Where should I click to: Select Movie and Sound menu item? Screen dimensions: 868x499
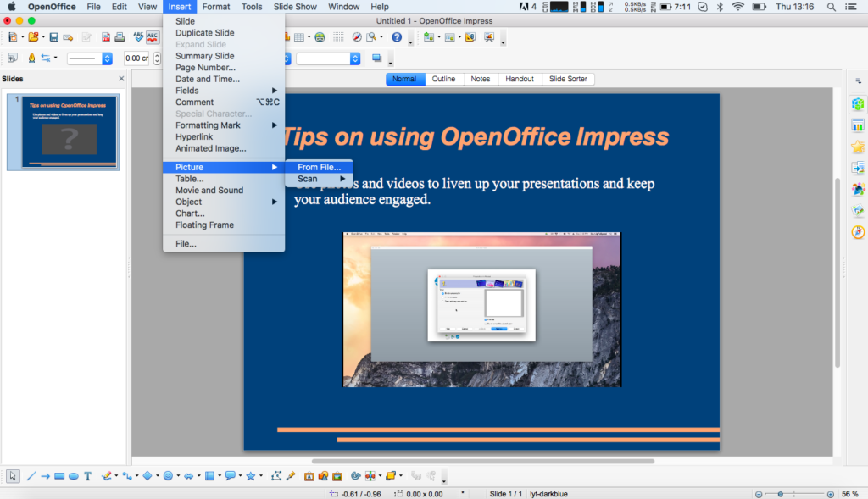209,191
